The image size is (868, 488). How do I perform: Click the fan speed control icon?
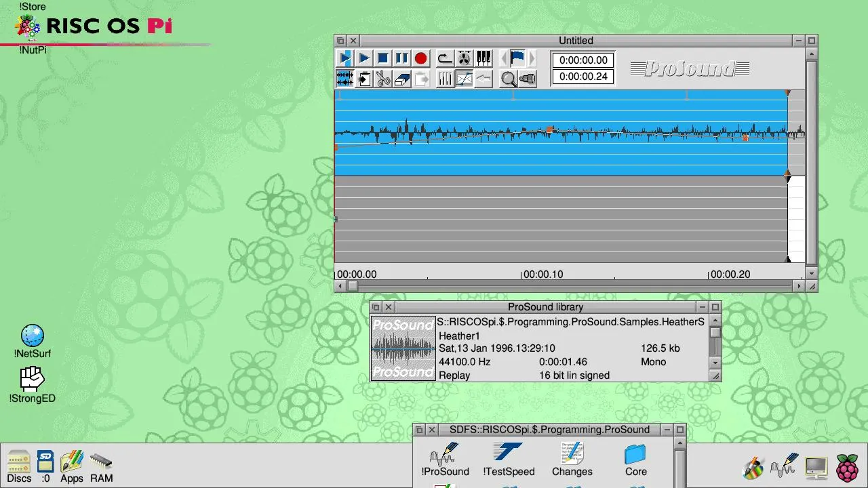pos(464,58)
